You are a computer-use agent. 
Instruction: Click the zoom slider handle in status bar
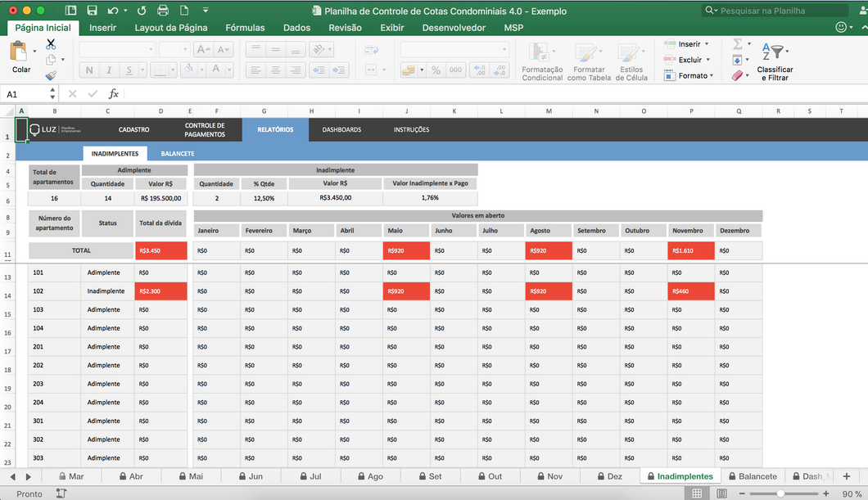(780, 493)
